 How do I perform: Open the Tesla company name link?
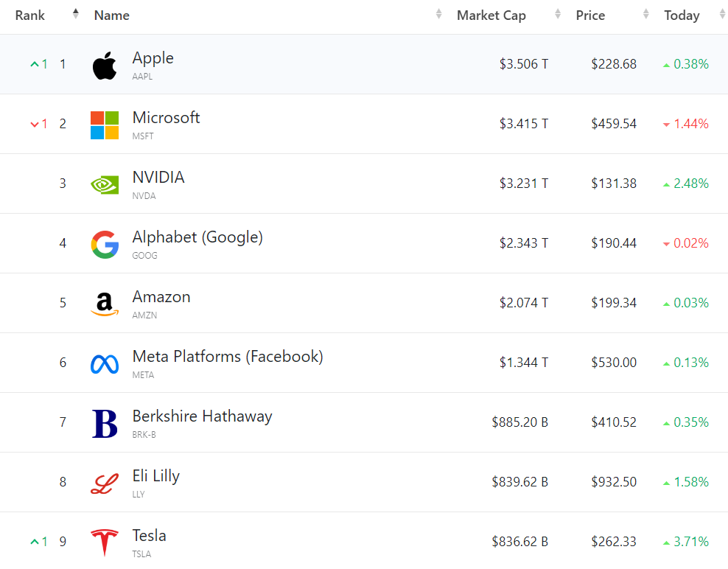(150, 536)
